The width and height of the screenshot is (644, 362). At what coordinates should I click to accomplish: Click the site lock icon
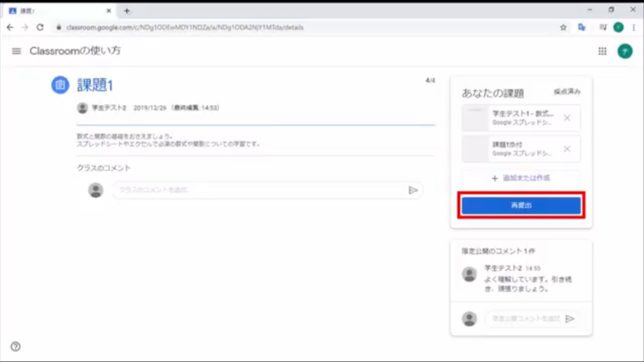click(58, 27)
